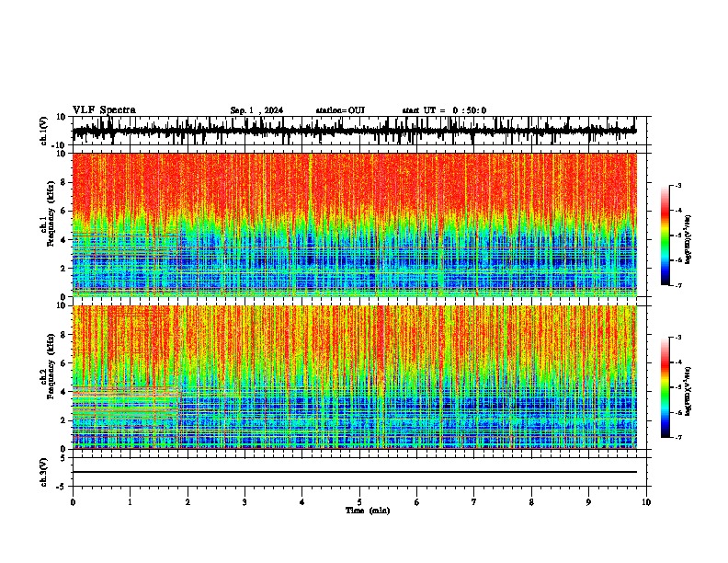Image resolution: width=728 pixels, height=563 pixels.
Task: Click the time axis tick label "1"
Action: (130, 502)
